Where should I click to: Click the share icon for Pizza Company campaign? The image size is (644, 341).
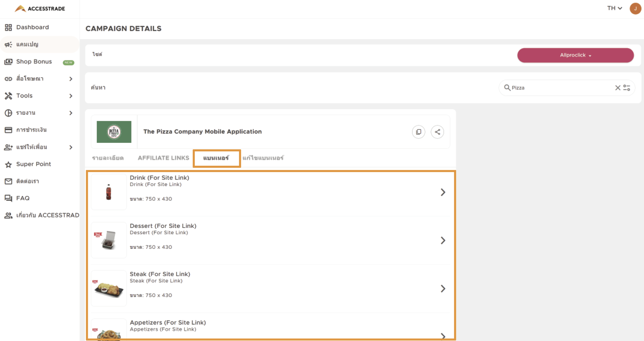(x=437, y=132)
